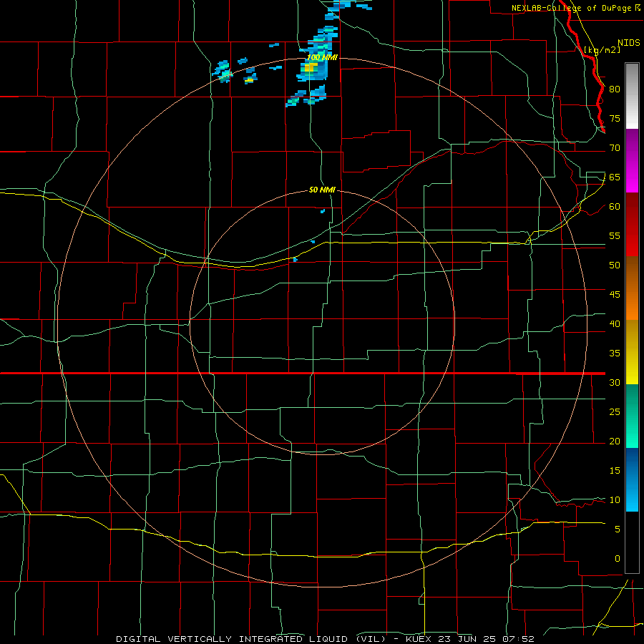Click the 40 value on the VIL scale
The height and width of the screenshot is (644, 644).
coord(615,323)
